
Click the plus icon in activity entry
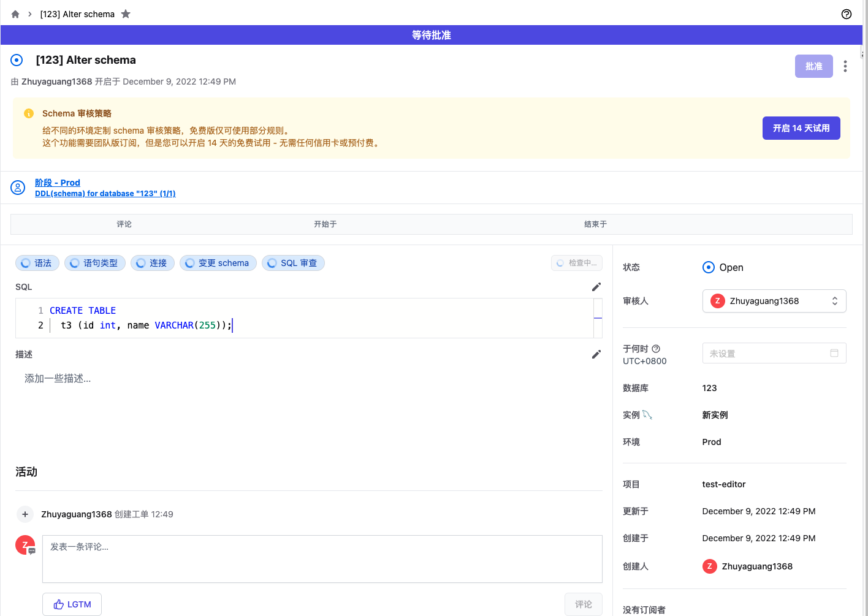[x=25, y=514]
